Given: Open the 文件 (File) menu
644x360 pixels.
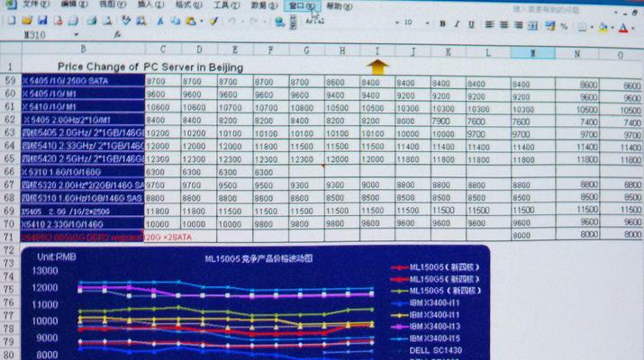Looking at the screenshot, I should 36,4.
